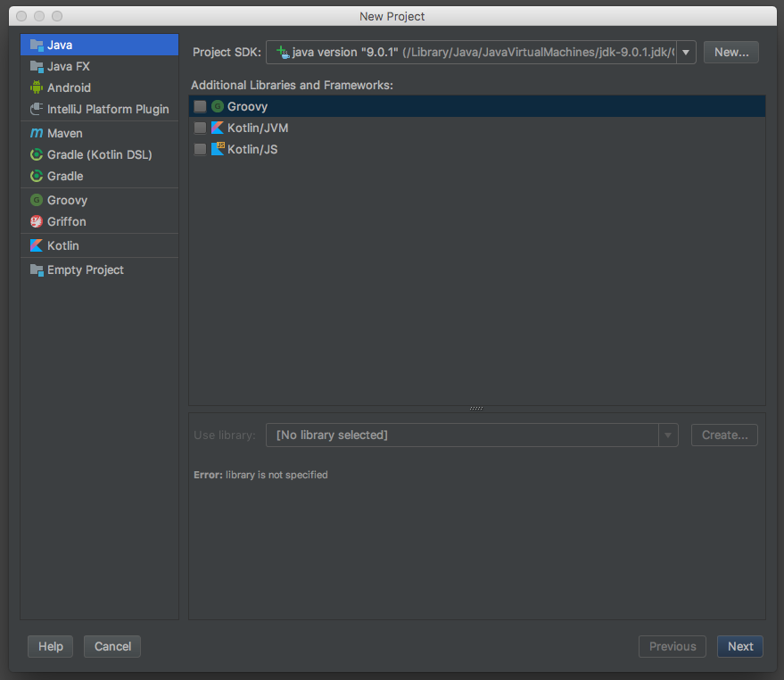Image resolution: width=784 pixels, height=680 pixels.
Task: Choose Griffon label project type
Action: pos(67,221)
